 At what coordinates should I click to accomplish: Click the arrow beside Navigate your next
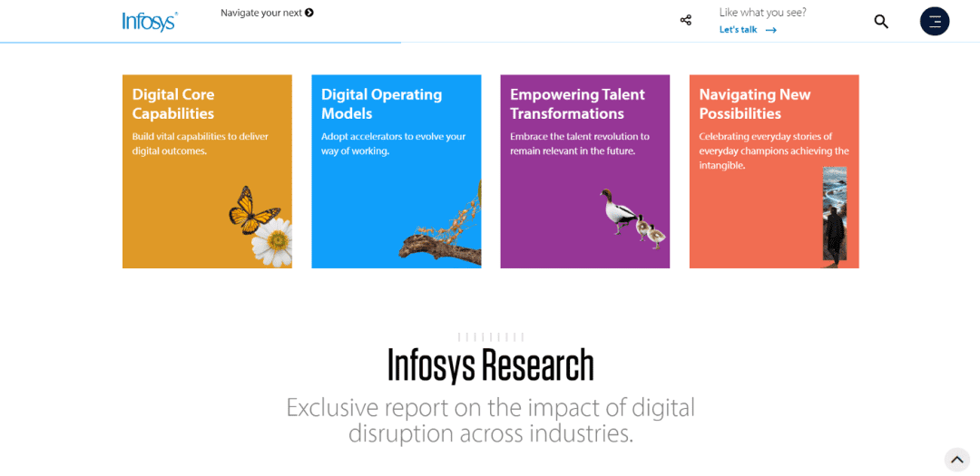pos(309,13)
